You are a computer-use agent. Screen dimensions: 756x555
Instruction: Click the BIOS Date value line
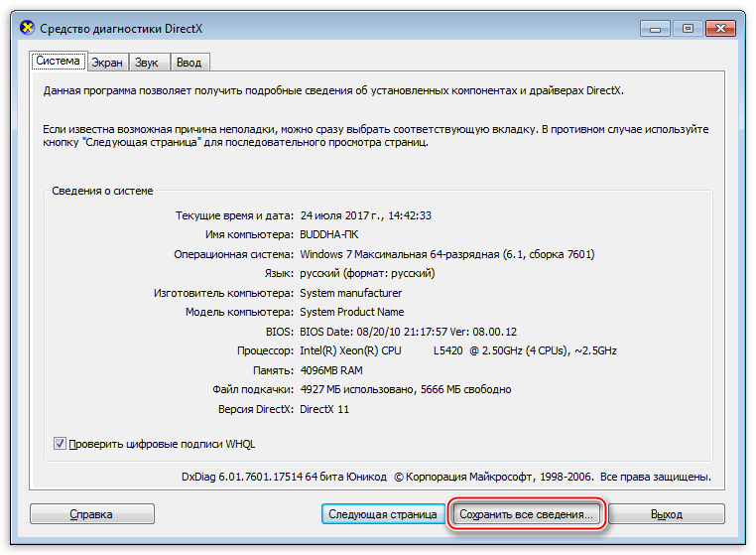408,332
